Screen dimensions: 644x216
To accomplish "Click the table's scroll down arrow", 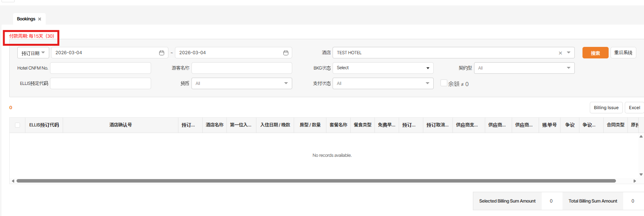I will 641,174.
